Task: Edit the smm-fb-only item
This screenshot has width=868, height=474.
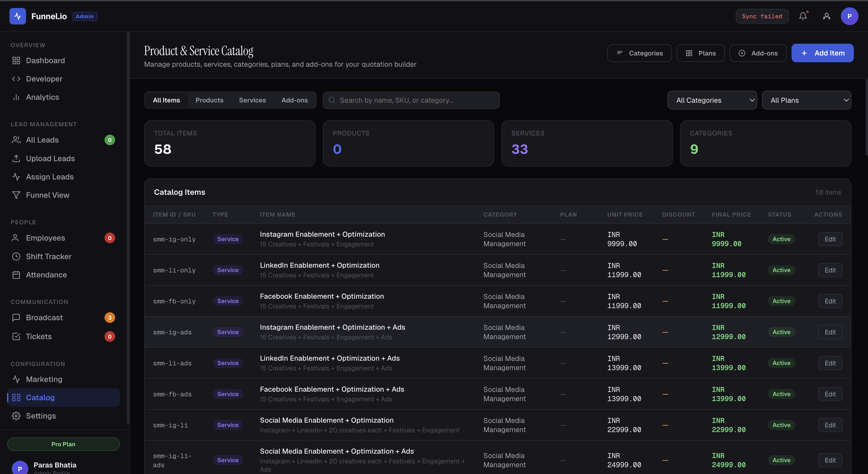Action: [830, 301]
